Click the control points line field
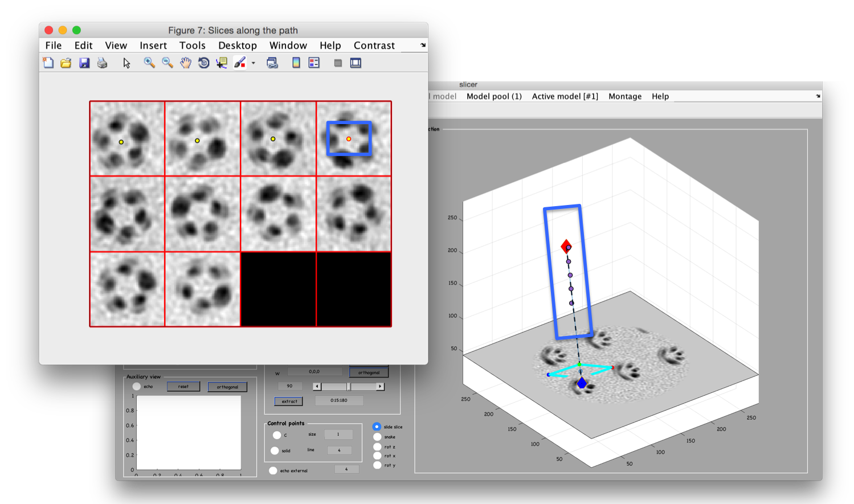 coord(339,450)
